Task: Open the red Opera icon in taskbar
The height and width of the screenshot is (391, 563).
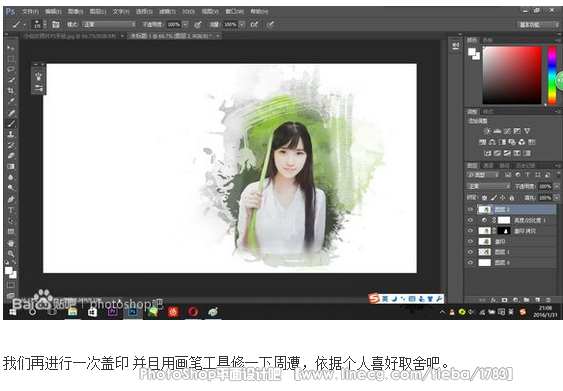Action: (x=193, y=312)
